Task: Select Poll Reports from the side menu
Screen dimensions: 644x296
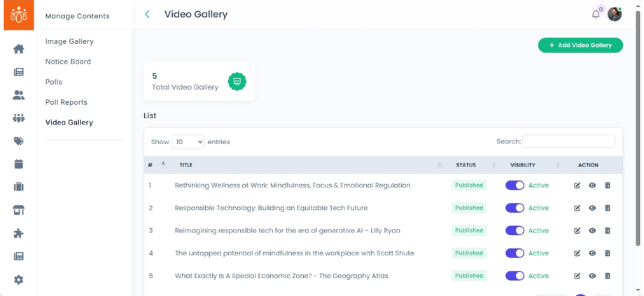Action: pyautogui.click(x=66, y=102)
